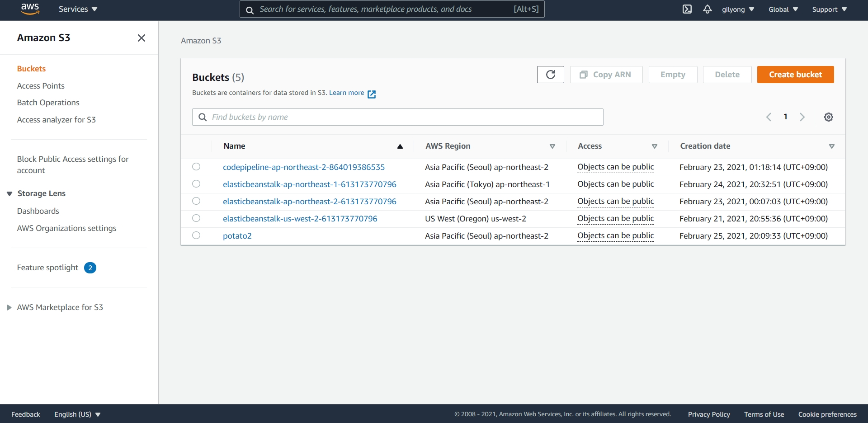The image size is (868, 423).
Task: Open the gilyong account dropdown
Action: coord(738,9)
